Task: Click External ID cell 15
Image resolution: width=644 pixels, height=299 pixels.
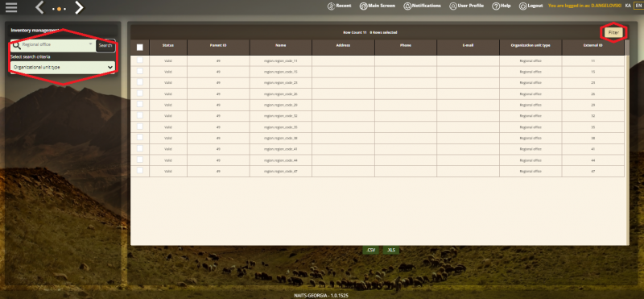Action: click(593, 72)
